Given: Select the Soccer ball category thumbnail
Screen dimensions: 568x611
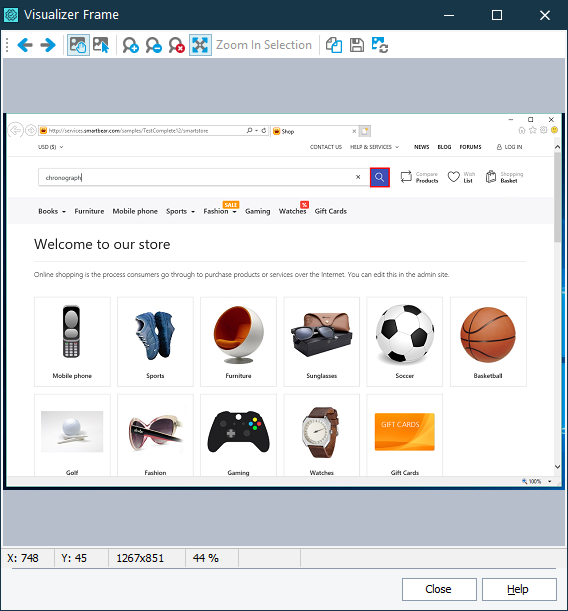Looking at the screenshot, I should coord(404,341).
